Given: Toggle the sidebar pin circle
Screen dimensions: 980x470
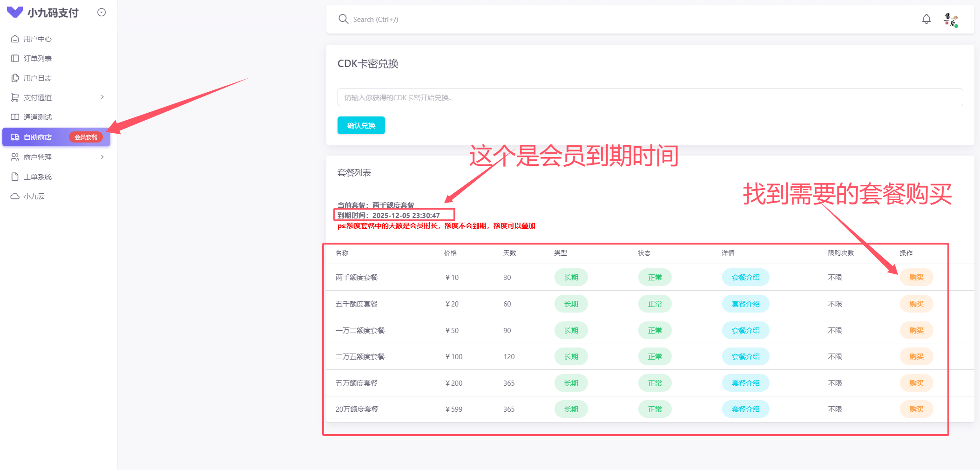Looking at the screenshot, I should coord(101,13).
